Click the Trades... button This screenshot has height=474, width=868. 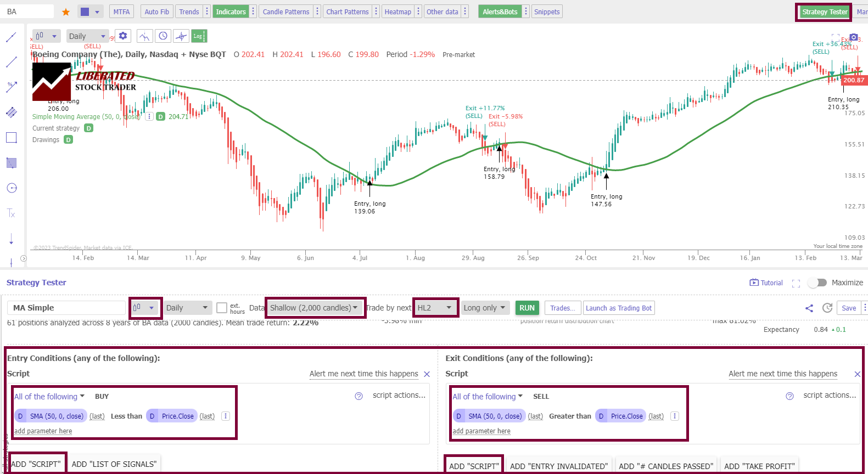click(562, 308)
